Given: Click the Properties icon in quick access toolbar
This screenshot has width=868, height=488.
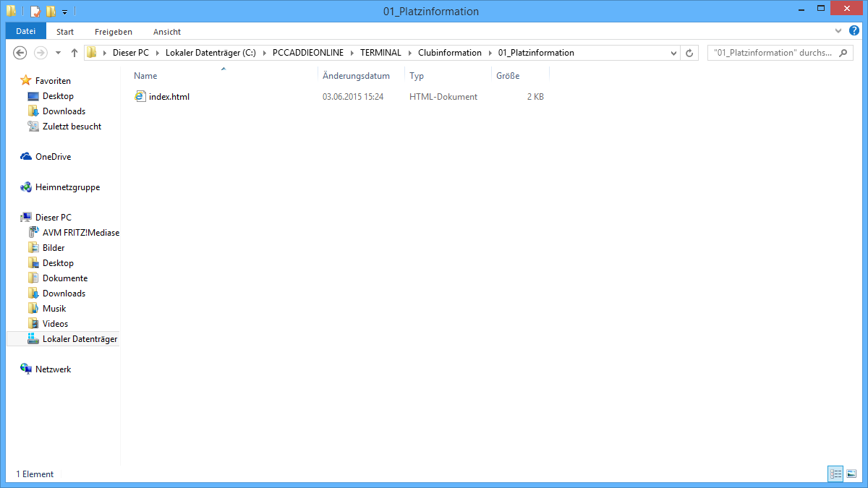Looking at the screenshot, I should point(35,12).
